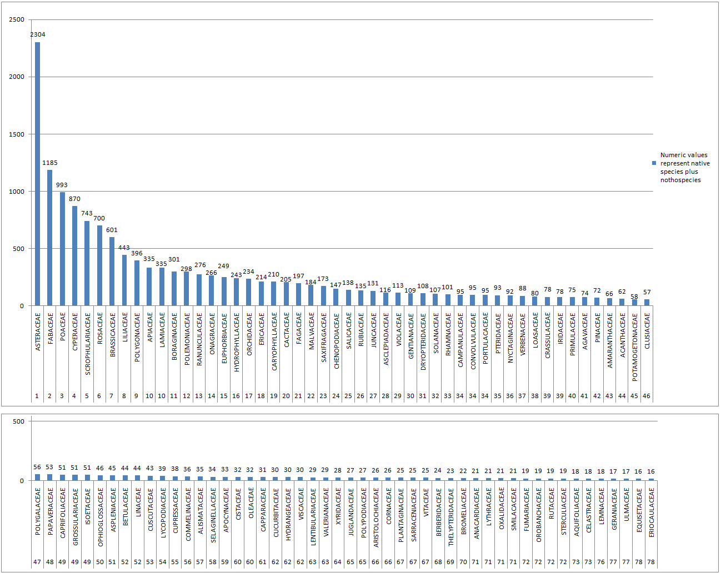Select the legend text about native species
The height and width of the screenshot is (588, 721).
[x=684, y=167]
